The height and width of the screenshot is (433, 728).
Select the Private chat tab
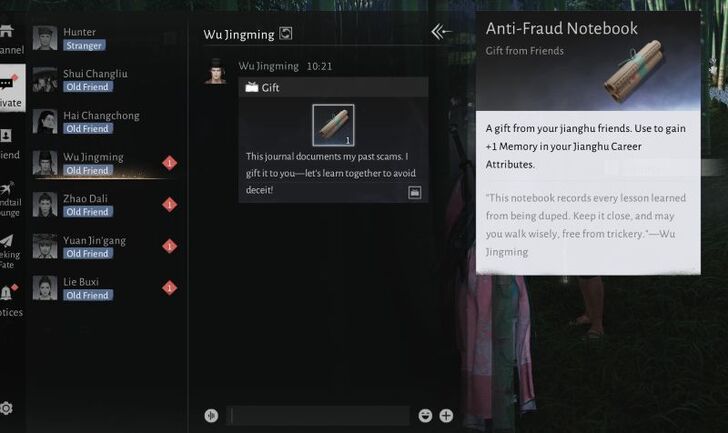click(12, 88)
